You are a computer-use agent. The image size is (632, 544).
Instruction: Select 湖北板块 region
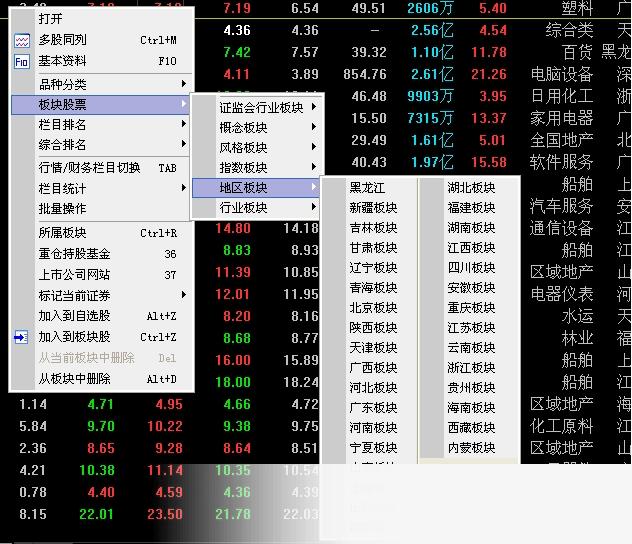[x=469, y=188]
